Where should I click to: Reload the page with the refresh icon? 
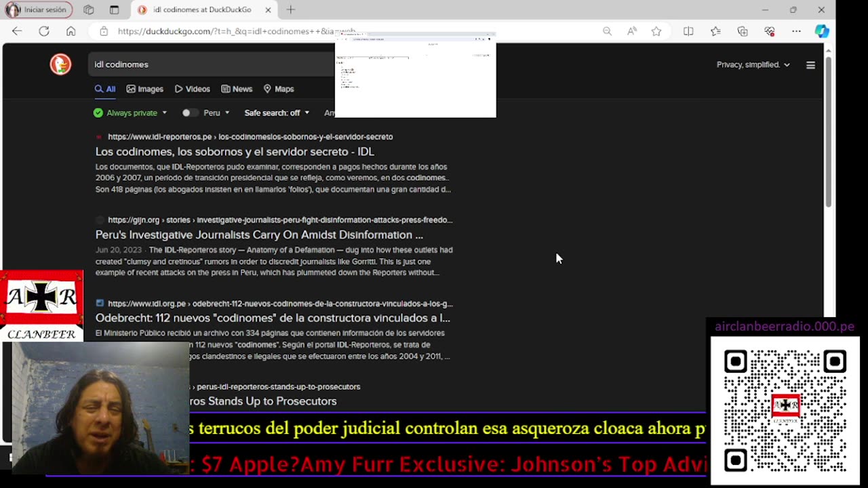(44, 31)
